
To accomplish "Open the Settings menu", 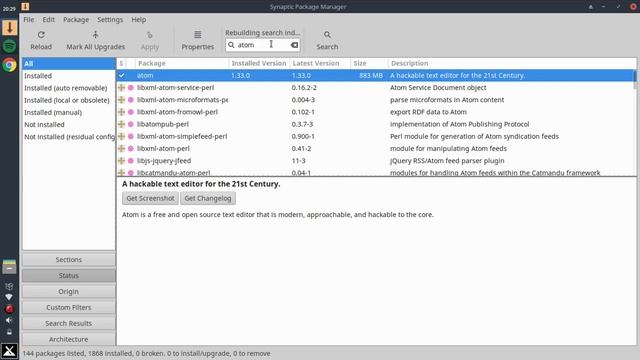I will [110, 20].
